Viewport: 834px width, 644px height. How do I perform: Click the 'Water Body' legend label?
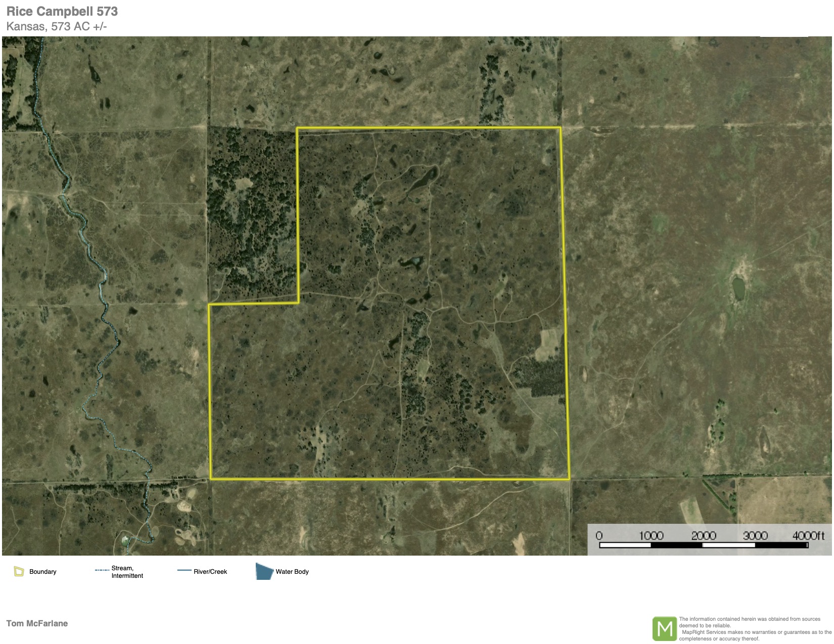[x=292, y=572]
